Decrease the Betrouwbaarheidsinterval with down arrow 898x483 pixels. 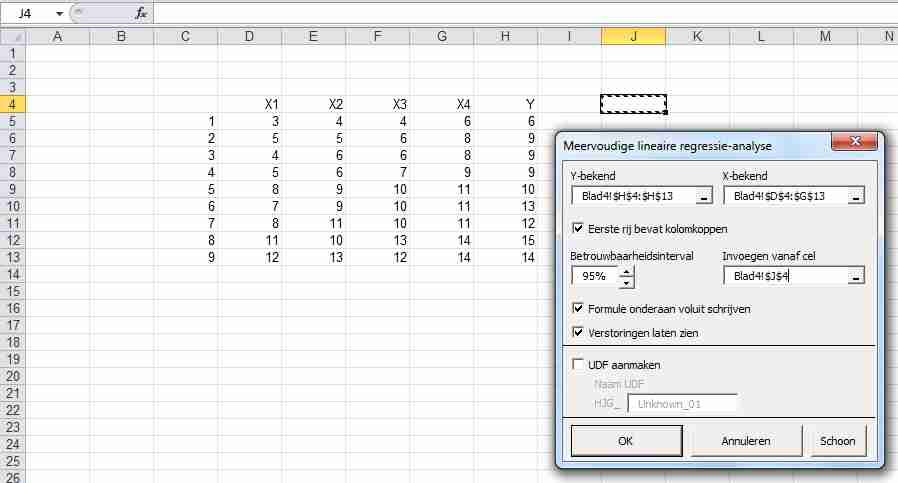coord(627,281)
